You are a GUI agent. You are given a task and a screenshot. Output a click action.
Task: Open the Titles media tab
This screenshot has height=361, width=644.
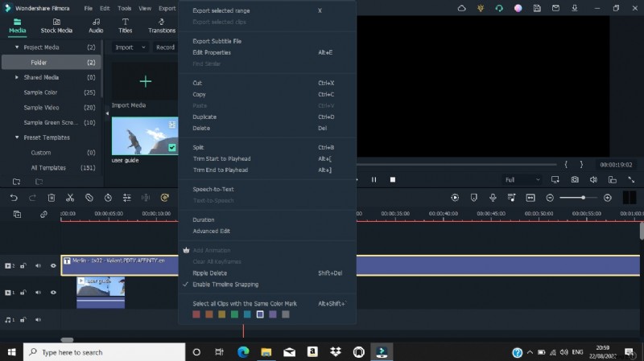point(126,26)
